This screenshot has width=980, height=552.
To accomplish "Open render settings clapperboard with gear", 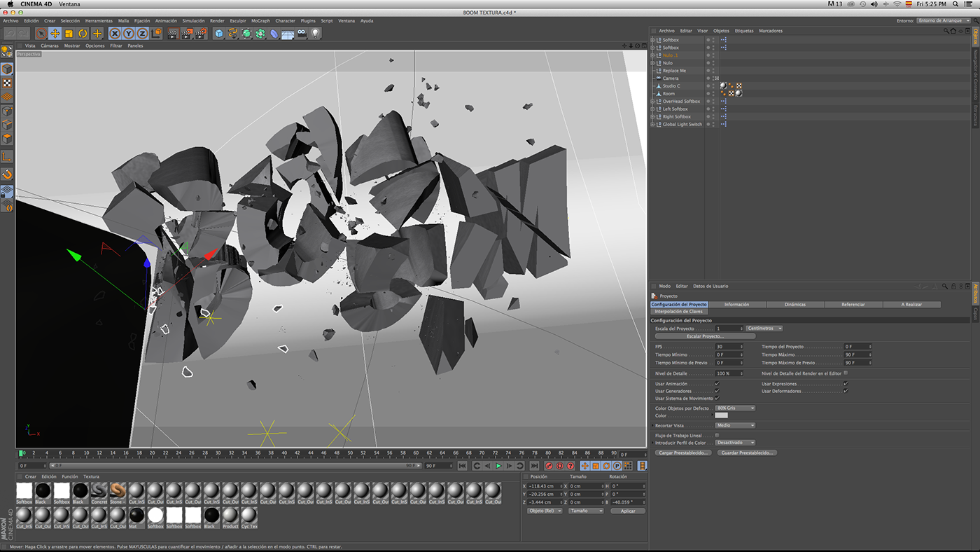I will pyautogui.click(x=201, y=34).
